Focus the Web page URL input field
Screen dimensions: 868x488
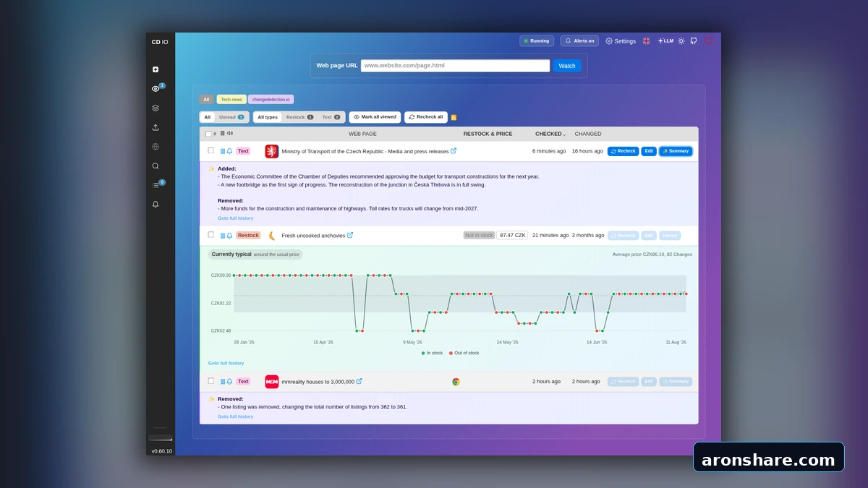pos(456,65)
